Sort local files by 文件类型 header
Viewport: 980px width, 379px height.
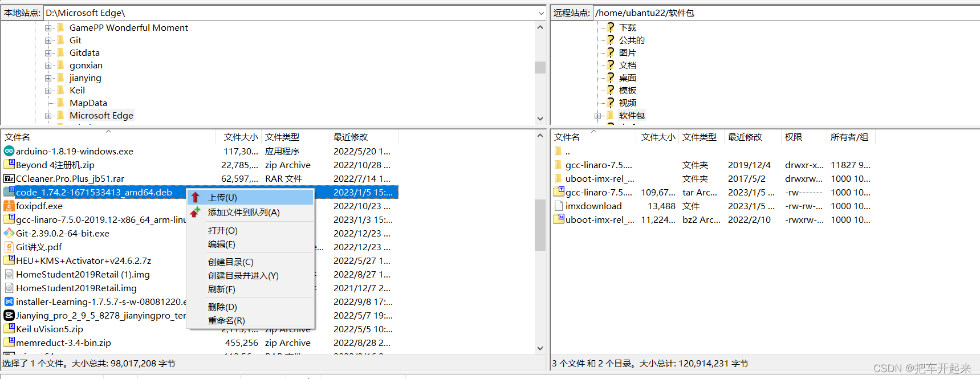coord(295,137)
